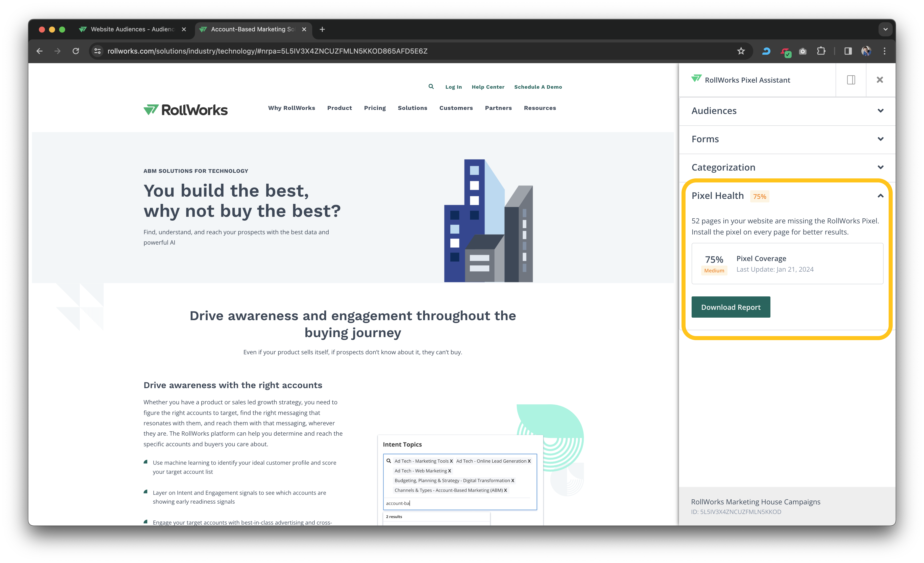
Task: Open a new browser tab
Action: pyautogui.click(x=322, y=29)
